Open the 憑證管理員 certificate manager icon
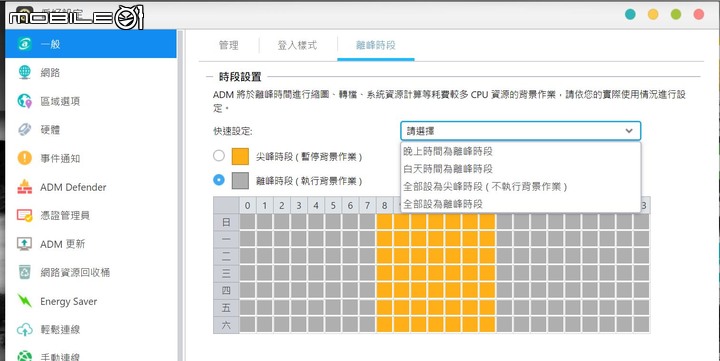The image size is (720, 361). 25,215
